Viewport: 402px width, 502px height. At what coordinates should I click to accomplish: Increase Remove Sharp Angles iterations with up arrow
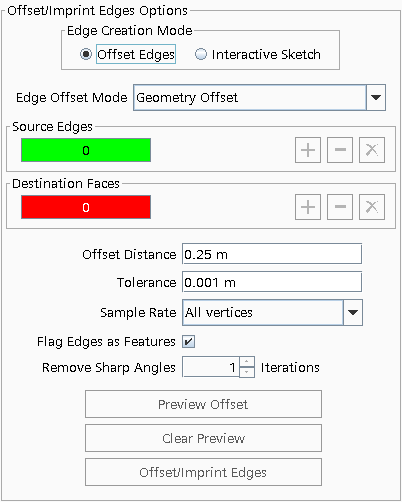[247, 362]
